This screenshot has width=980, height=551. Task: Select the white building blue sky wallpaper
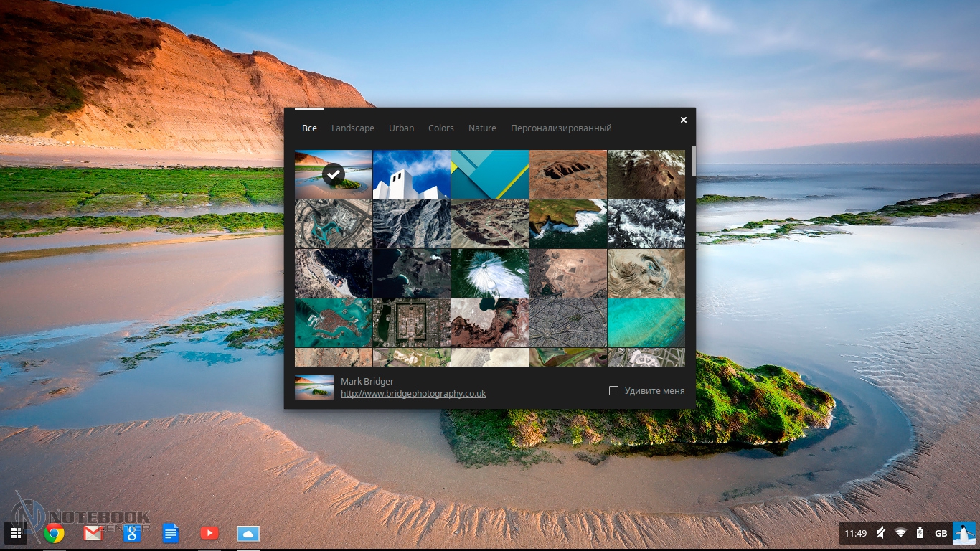click(x=411, y=174)
